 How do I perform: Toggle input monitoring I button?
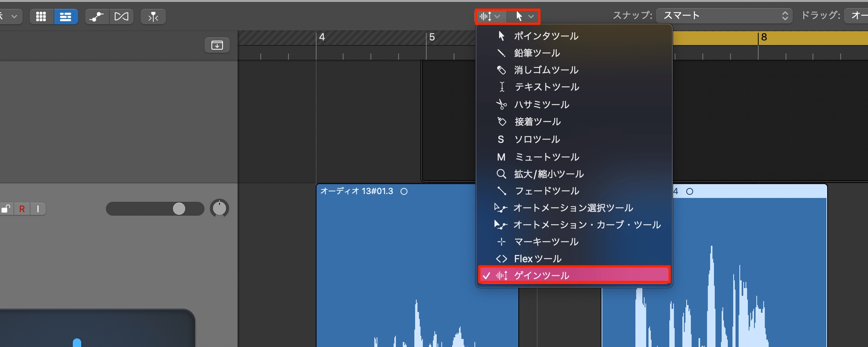[38, 209]
